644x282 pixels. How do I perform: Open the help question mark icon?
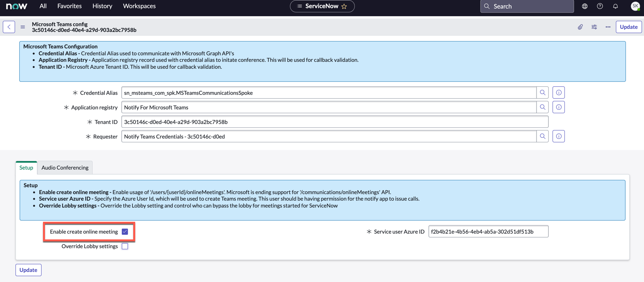click(x=600, y=6)
